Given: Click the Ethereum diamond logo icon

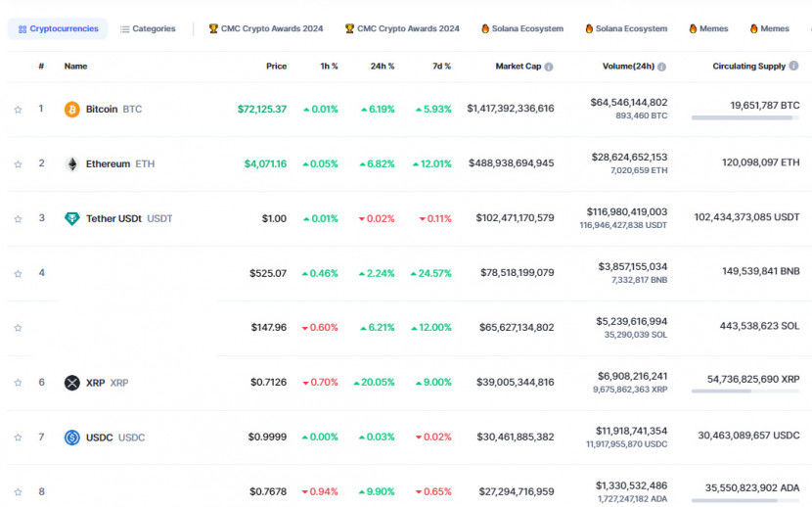Looking at the screenshot, I should click(x=72, y=164).
